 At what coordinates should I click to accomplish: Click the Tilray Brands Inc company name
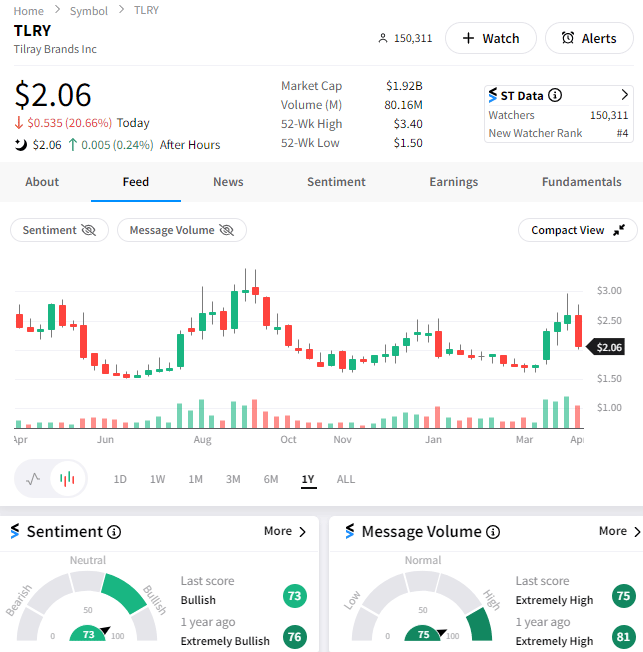pyautogui.click(x=55, y=49)
